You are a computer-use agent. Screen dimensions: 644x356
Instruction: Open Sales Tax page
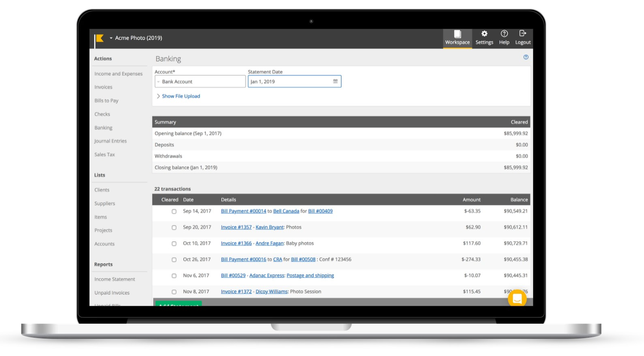click(x=105, y=154)
